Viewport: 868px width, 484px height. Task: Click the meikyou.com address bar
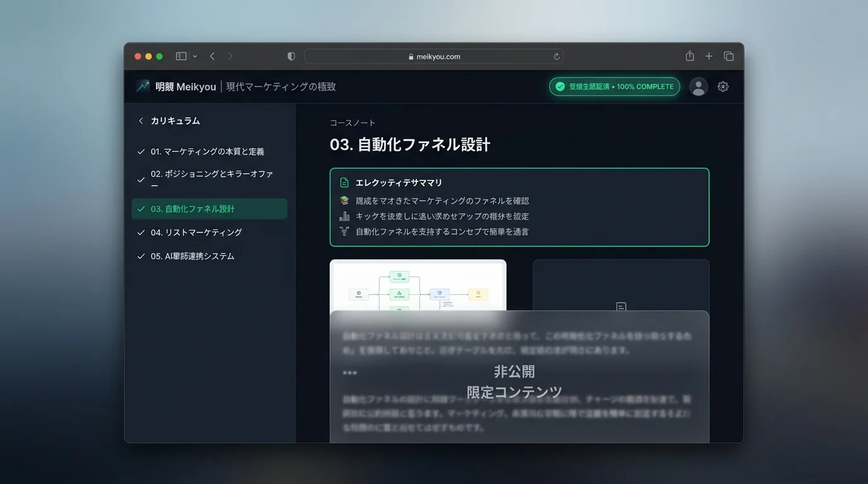[434, 56]
